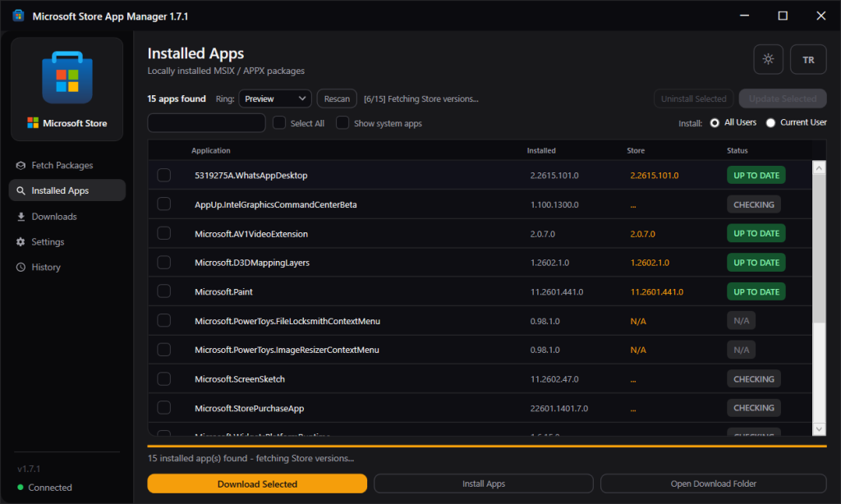This screenshot has width=841, height=504.
Task: Click CHECKING badge for IntelGraphicsCommandCenterBeta
Action: pos(754,204)
